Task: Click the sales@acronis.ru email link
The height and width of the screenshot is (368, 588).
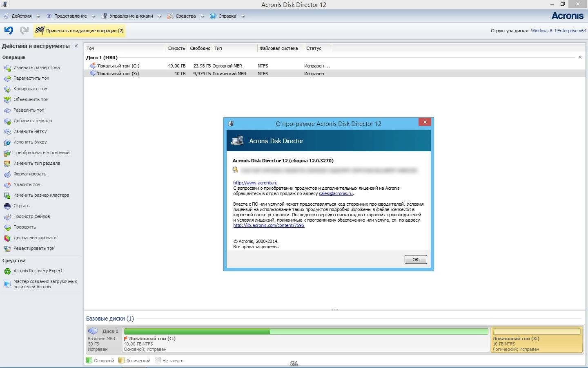Action: [x=336, y=193]
